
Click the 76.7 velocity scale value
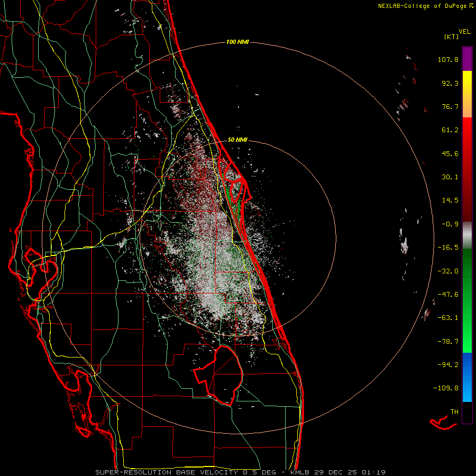pos(450,106)
